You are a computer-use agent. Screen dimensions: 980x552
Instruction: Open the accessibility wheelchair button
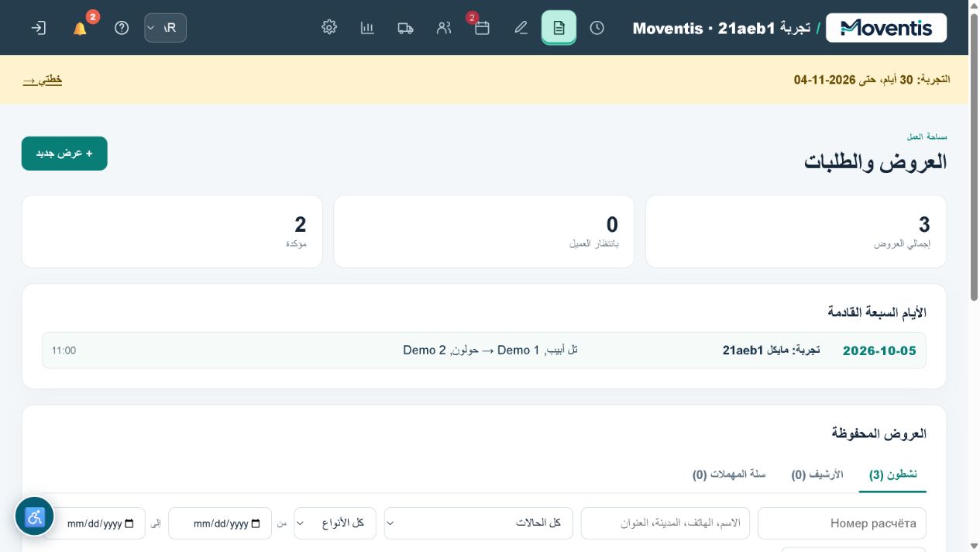[x=35, y=517]
